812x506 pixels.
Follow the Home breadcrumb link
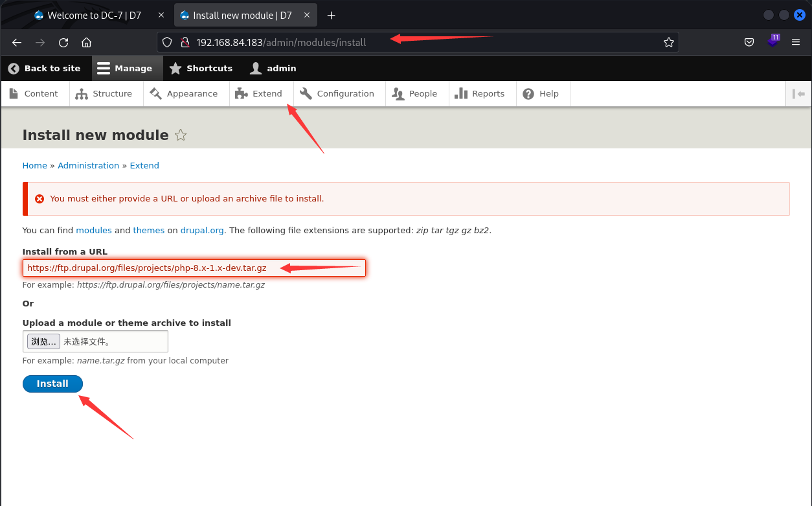point(35,165)
